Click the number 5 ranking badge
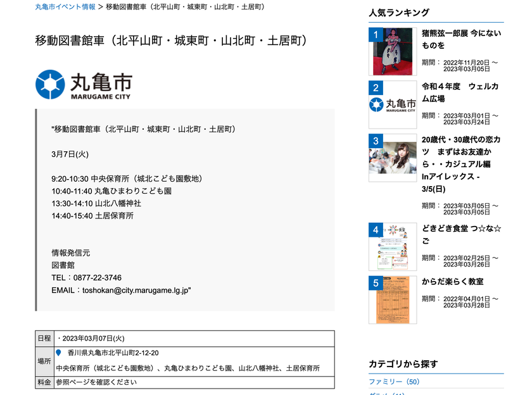532x395 pixels. click(x=376, y=283)
